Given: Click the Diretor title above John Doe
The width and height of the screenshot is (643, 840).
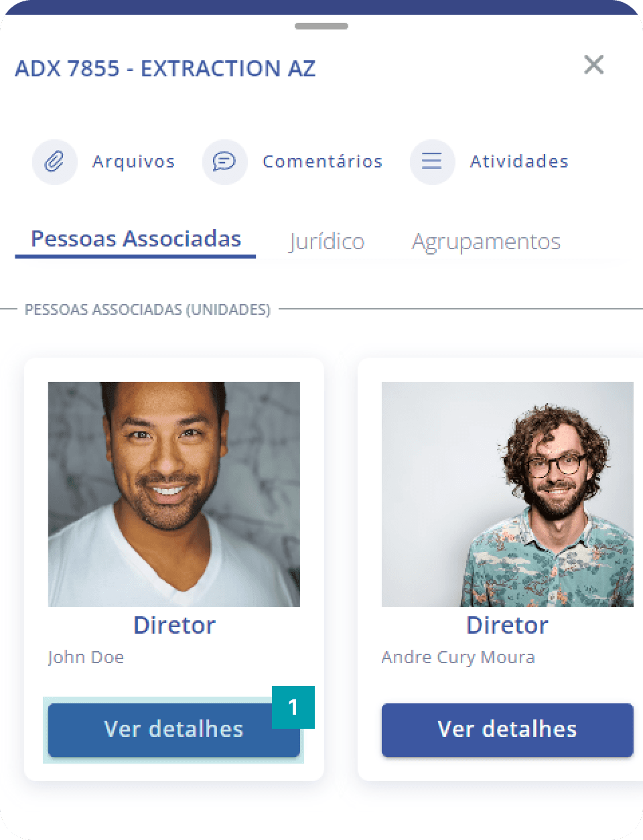Looking at the screenshot, I should pyautogui.click(x=174, y=625).
